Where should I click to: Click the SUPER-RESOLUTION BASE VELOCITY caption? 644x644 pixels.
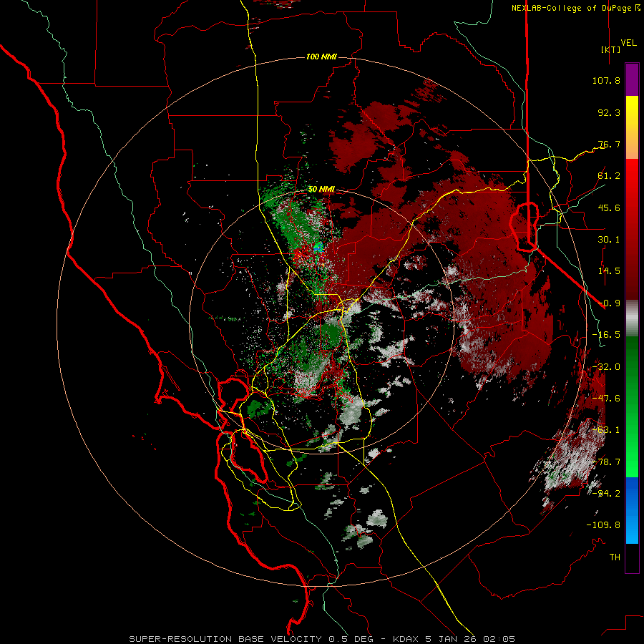pyautogui.click(x=322, y=639)
